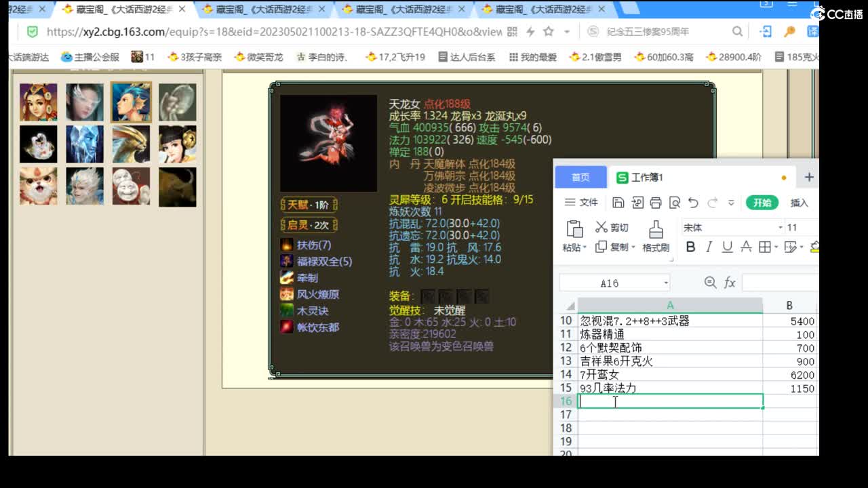Open the 我的最爱 bookmark
Image resolution: width=868 pixels, height=488 pixels.
[x=532, y=57]
